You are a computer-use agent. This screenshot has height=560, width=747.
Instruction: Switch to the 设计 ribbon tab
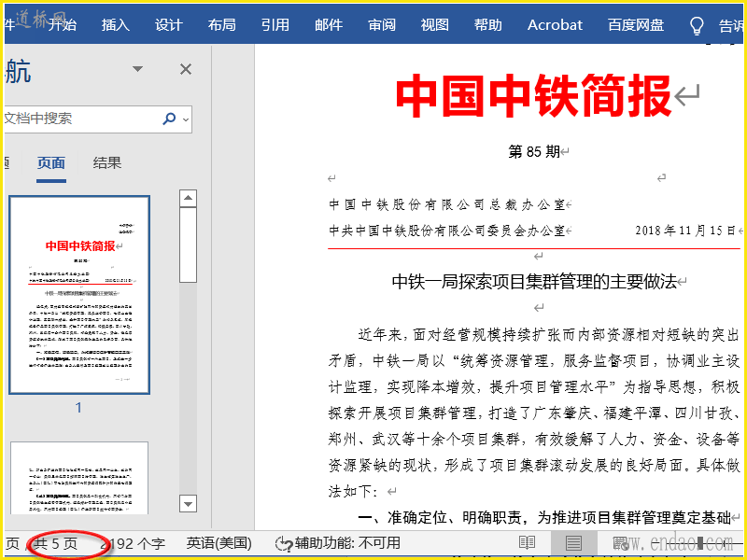(169, 25)
